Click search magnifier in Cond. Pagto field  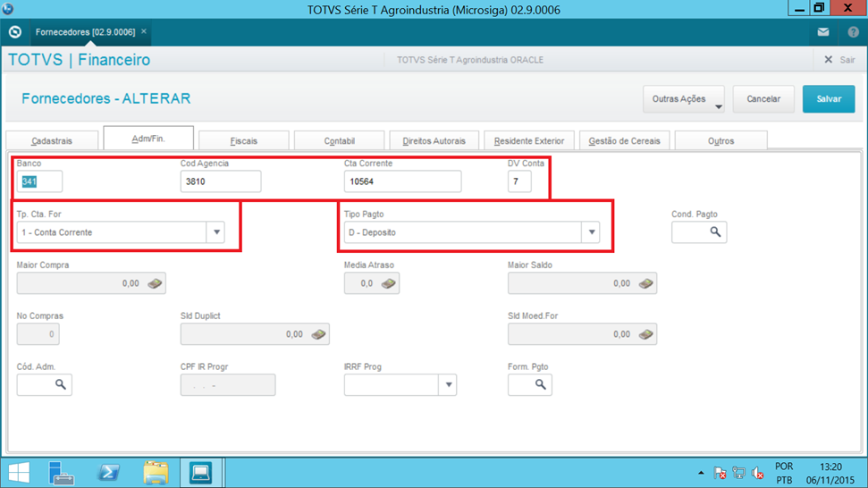pyautogui.click(x=715, y=232)
